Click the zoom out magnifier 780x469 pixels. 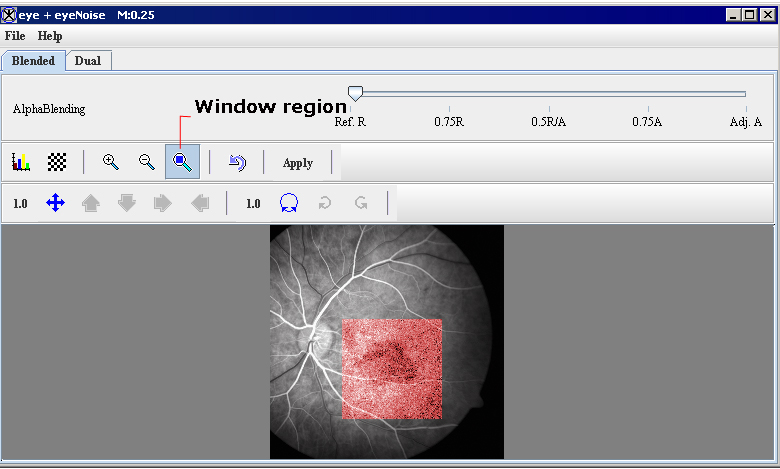click(147, 162)
